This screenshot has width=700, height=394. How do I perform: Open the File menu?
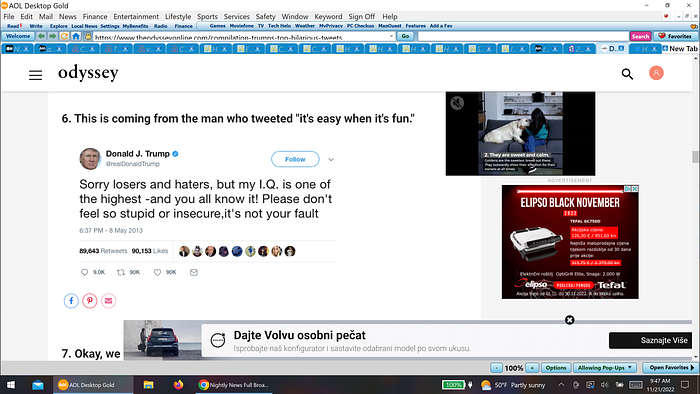click(x=9, y=17)
